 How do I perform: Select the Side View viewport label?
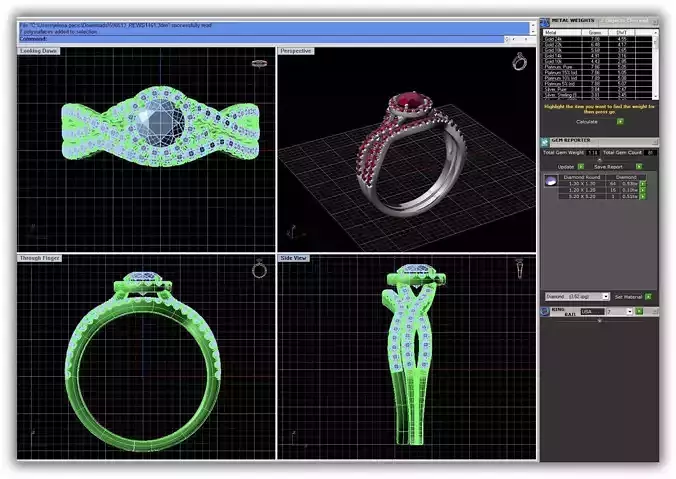[x=294, y=258]
